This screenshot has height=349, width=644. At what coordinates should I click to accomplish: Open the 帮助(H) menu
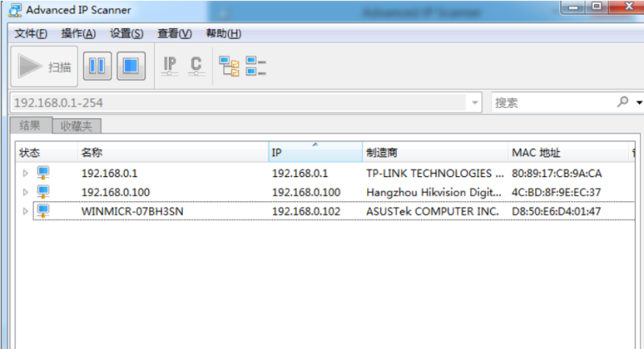click(223, 33)
